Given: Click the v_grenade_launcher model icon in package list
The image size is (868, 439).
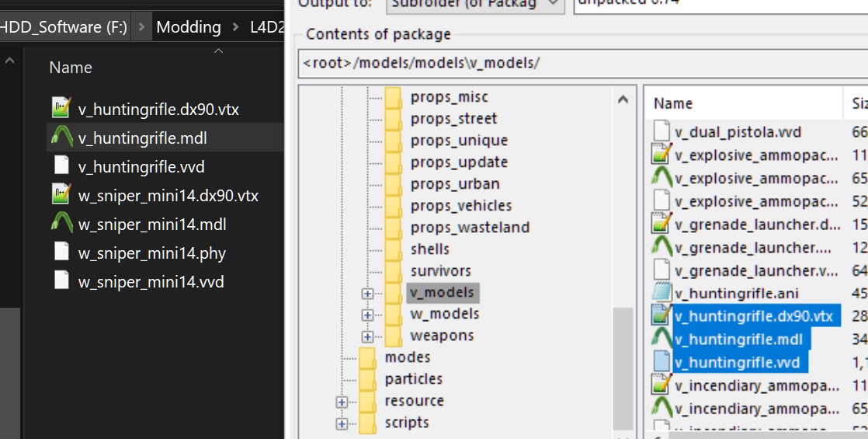Looking at the screenshot, I should (661, 247).
